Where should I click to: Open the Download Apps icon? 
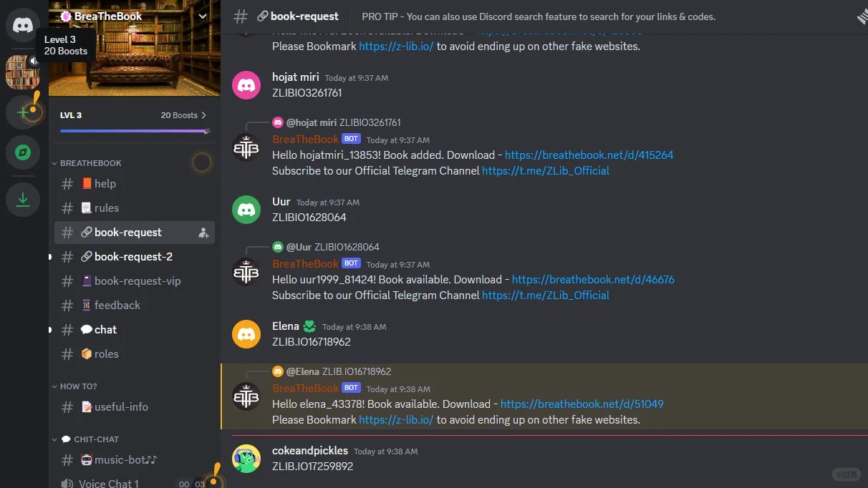pyautogui.click(x=23, y=200)
